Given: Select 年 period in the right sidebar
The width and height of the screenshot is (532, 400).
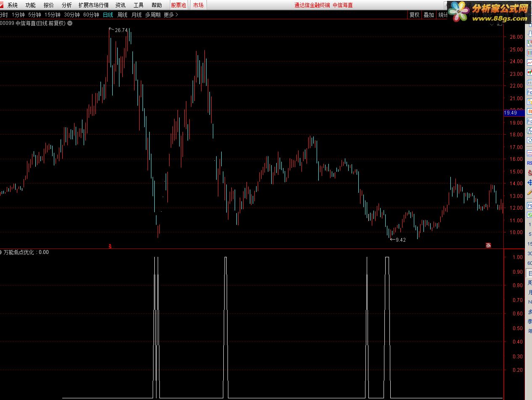Looking at the screenshot, I should point(530,331).
